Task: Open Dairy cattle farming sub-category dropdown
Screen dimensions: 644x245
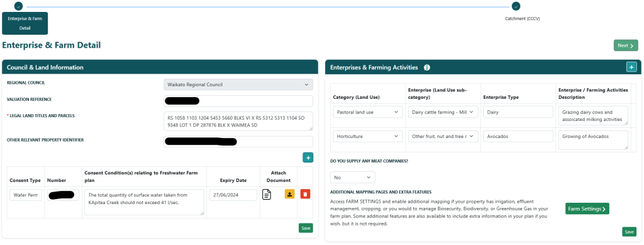Action: [x=443, y=112]
